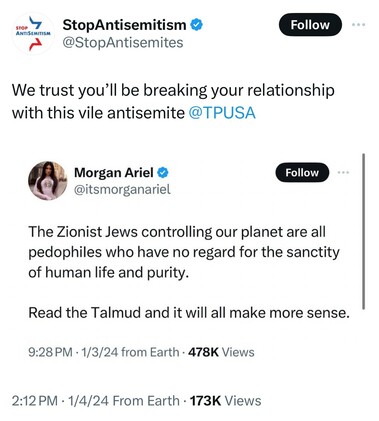Open more options for the quoted tweet
This screenshot has width=379, height=421.
click(343, 173)
